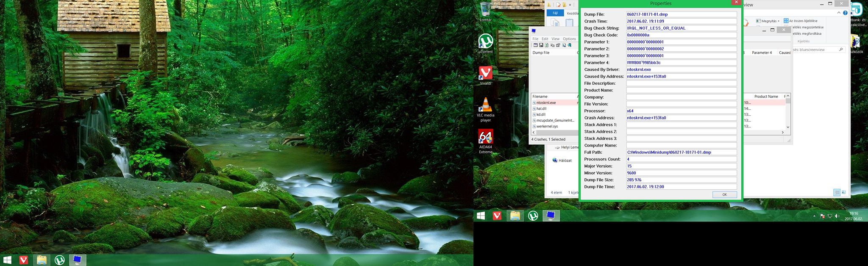Click µTorrent on the taskbar with the clock
This screenshot has height=266, width=868.
click(533, 216)
